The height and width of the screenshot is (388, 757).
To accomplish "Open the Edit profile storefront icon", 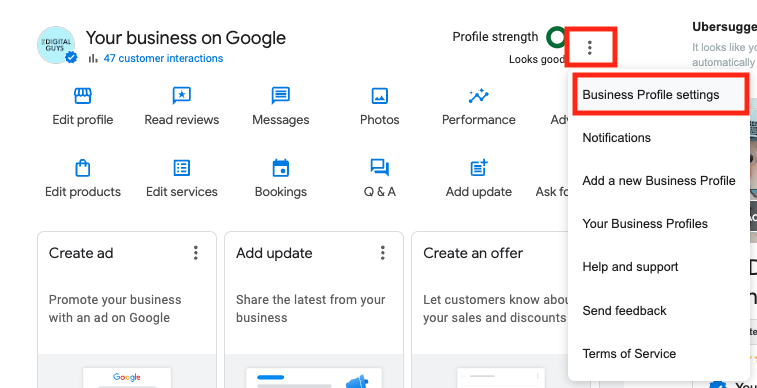I will pyautogui.click(x=83, y=96).
